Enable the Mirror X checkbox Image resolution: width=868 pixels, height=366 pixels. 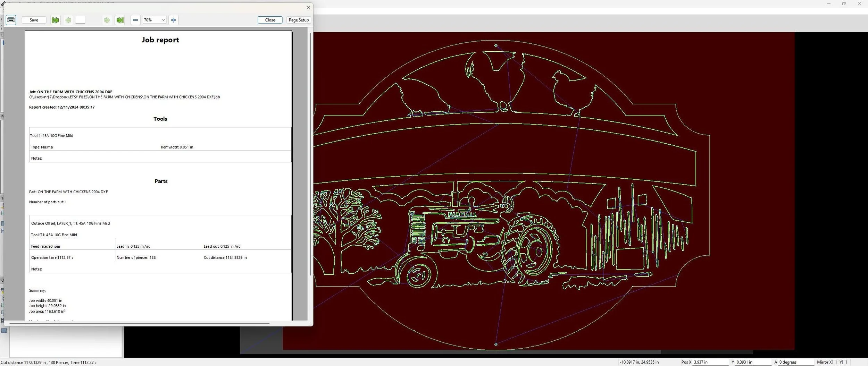[834, 362]
